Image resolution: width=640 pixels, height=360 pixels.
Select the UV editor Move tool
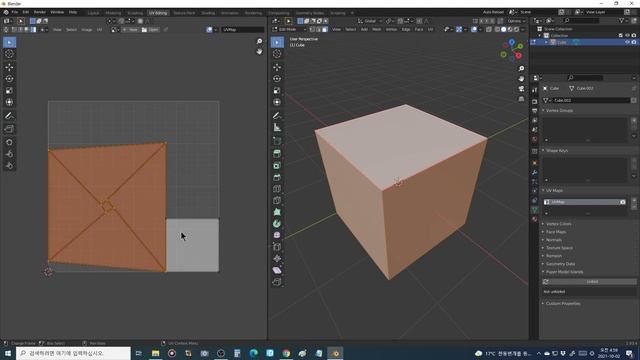[x=9, y=67]
